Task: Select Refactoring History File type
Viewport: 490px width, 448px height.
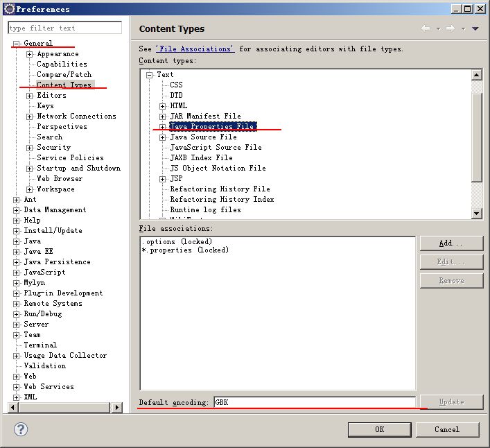Action: point(220,189)
